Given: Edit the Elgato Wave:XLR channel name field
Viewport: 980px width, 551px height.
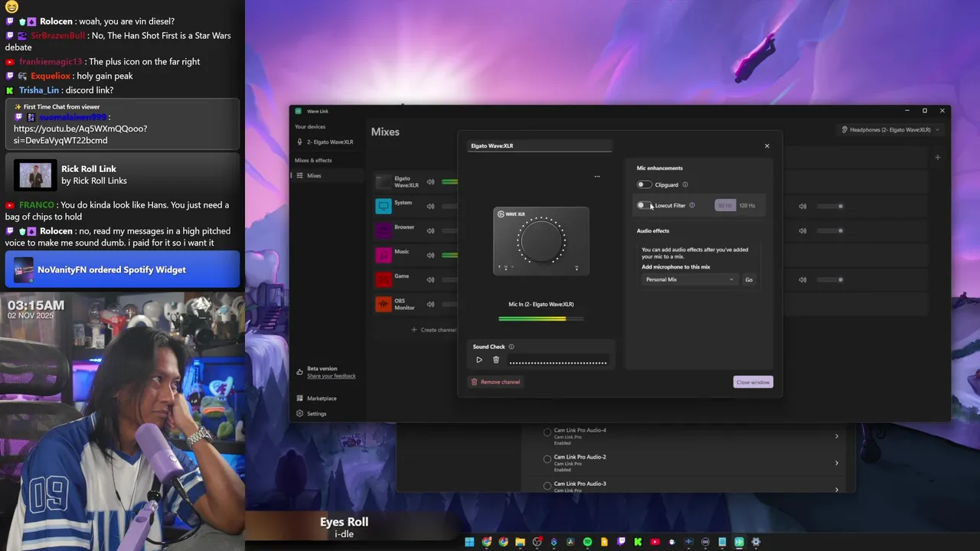Looking at the screenshot, I should (541, 145).
